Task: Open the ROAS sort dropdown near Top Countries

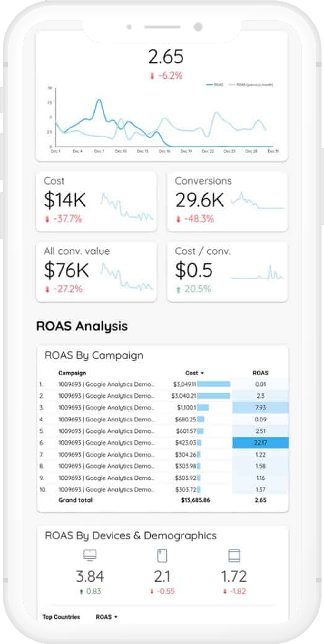Action: click(116, 617)
